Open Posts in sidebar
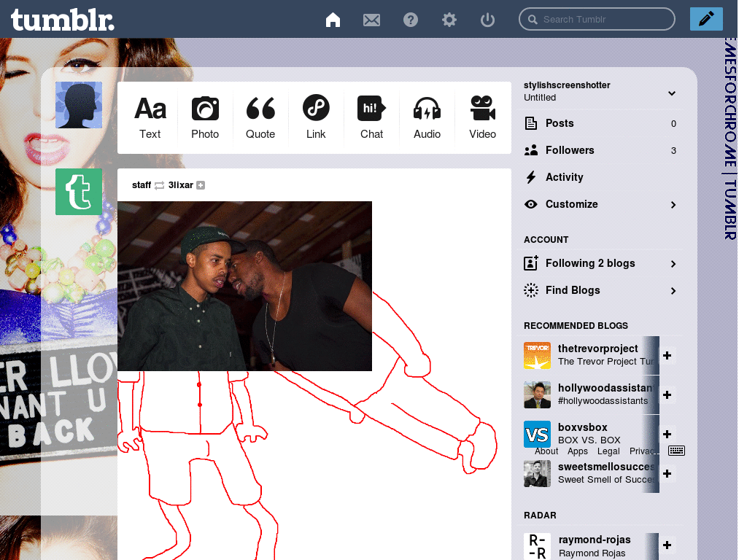 point(600,123)
